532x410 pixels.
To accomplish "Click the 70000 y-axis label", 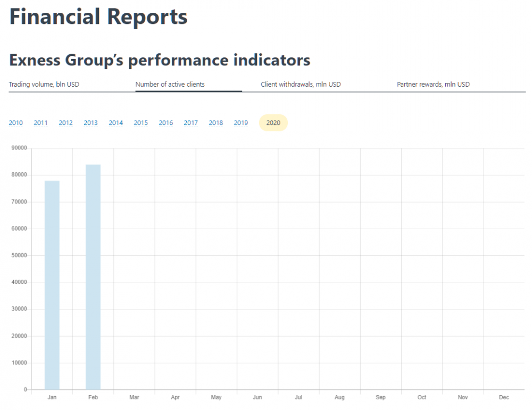I will 19,202.
